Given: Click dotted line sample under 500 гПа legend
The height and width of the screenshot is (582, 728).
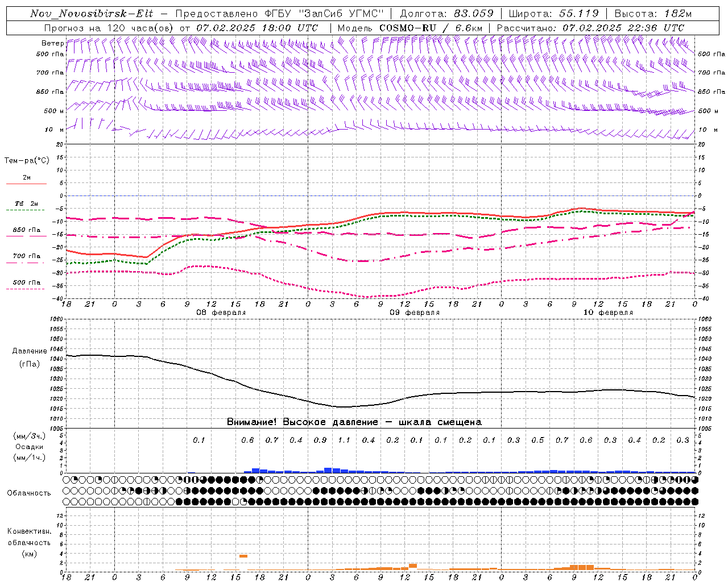Looking at the screenshot, I should [x=26, y=289].
